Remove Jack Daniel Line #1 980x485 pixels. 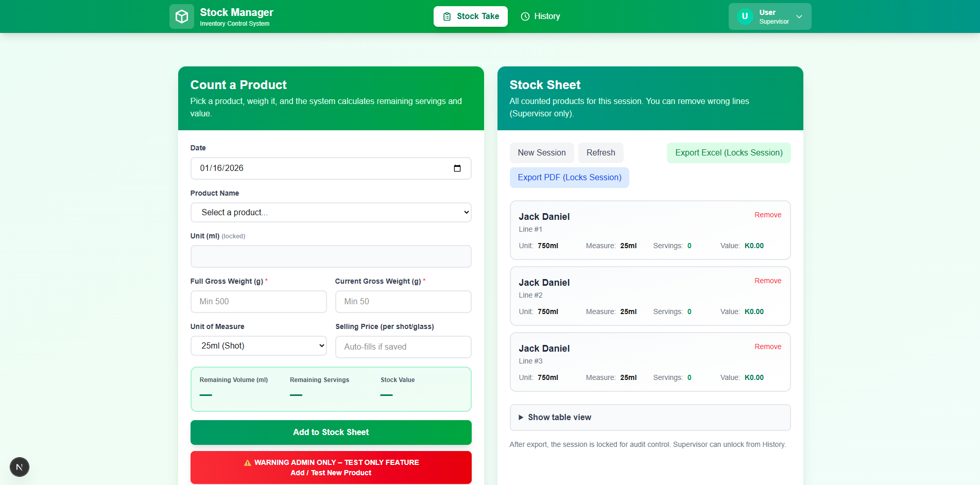[767, 215]
